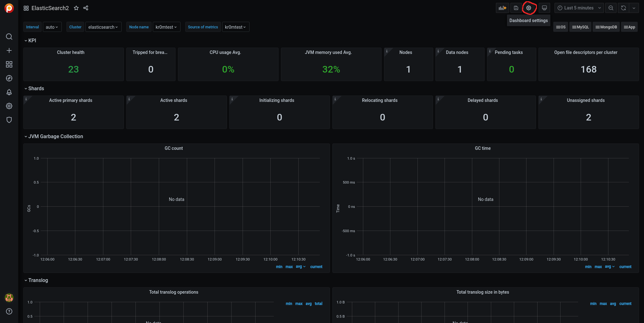The width and height of the screenshot is (644, 323).
Task: Open the Last 5 minutes time picker
Action: (x=579, y=8)
